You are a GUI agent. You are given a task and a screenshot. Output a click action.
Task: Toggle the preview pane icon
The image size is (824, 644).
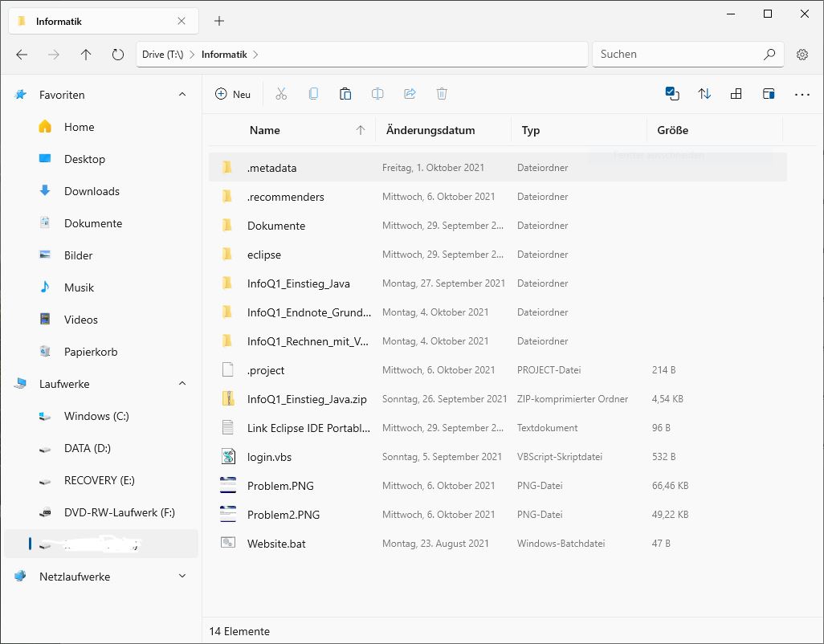769,94
